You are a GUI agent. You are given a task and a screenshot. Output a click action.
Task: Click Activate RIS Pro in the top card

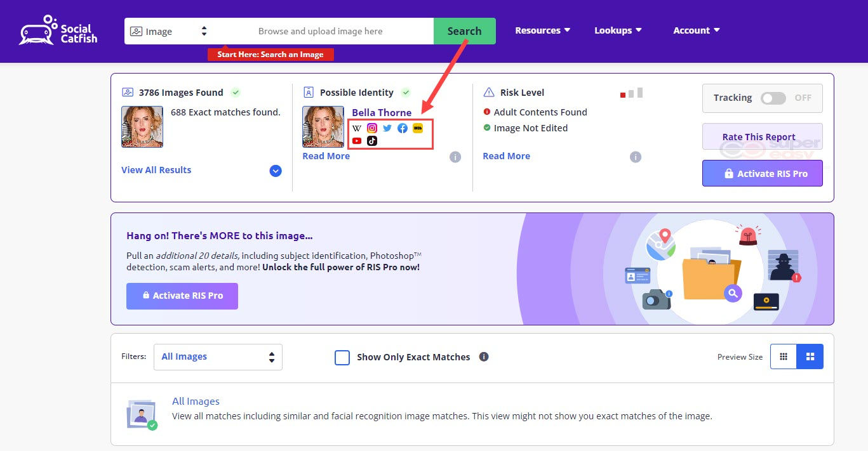coord(763,173)
